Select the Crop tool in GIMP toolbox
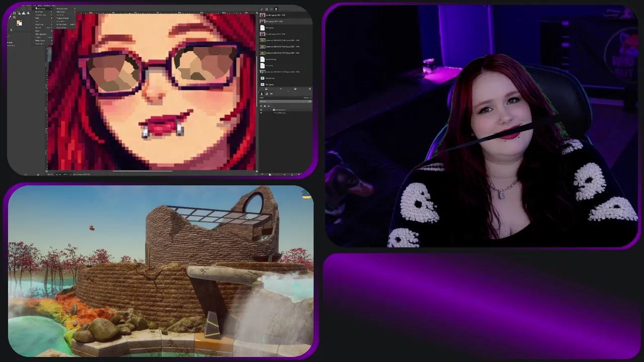This screenshot has height=362, width=644. click(x=14, y=13)
